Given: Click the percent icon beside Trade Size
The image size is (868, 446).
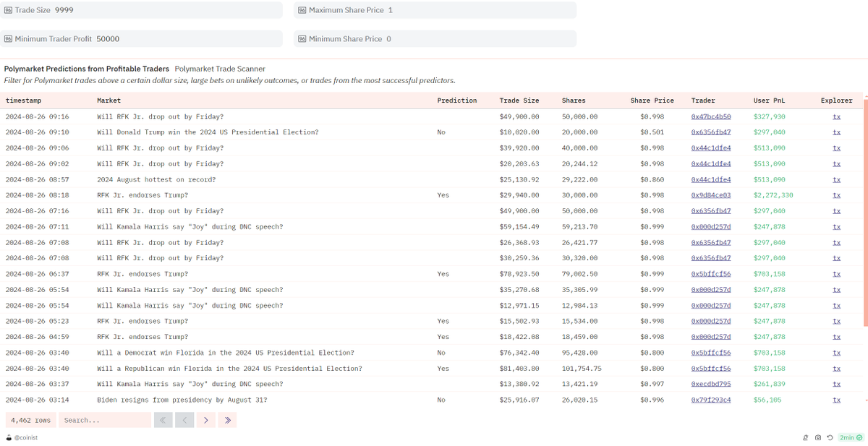Looking at the screenshot, I should (9, 9).
